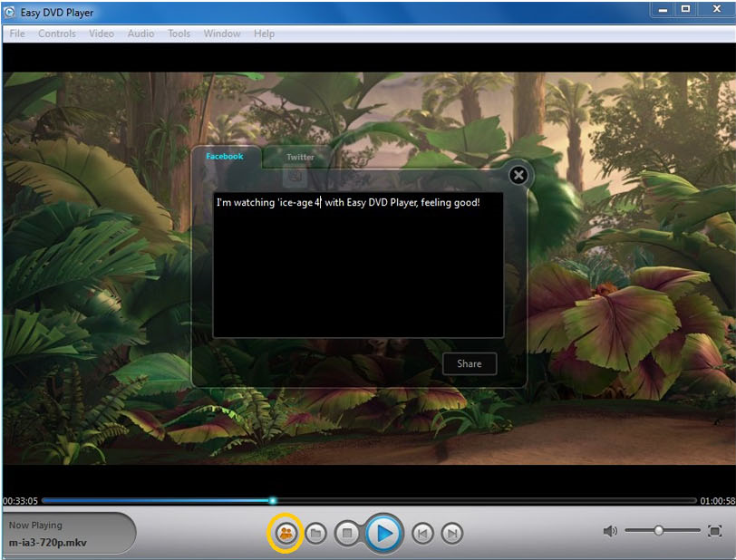Skip to the previous chapter
The height and width of the screenshot is (560, 736).
point(421,534)
